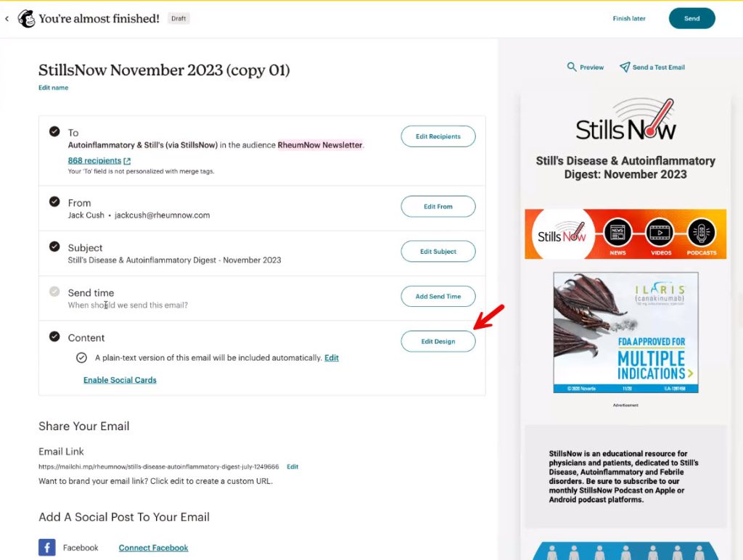Click the Preview magnifier icon
This screenshot has height=560, width=743.
(572, 67)
